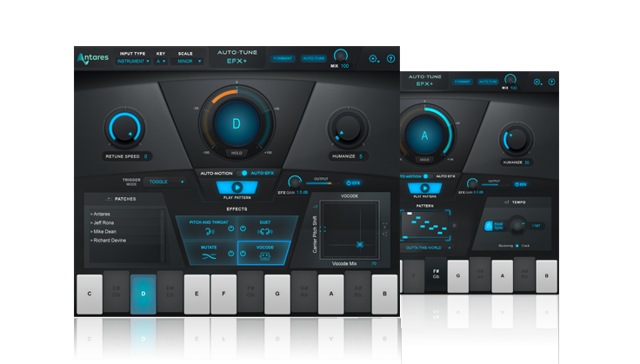Screen dimensions: 640x364
Task: Click the Vocode robot icon
Action: point(265,256)
